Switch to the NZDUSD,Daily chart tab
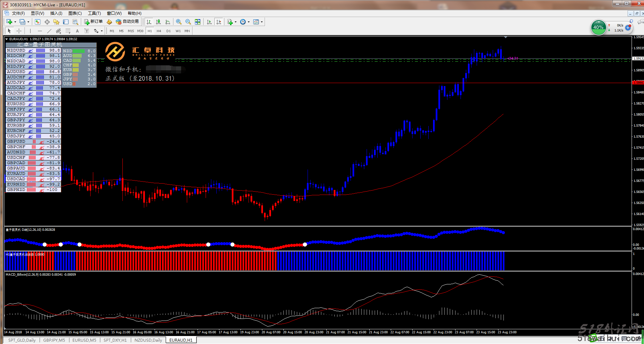Viewport: 644px width, 344px height. click(x=148, y=340)
